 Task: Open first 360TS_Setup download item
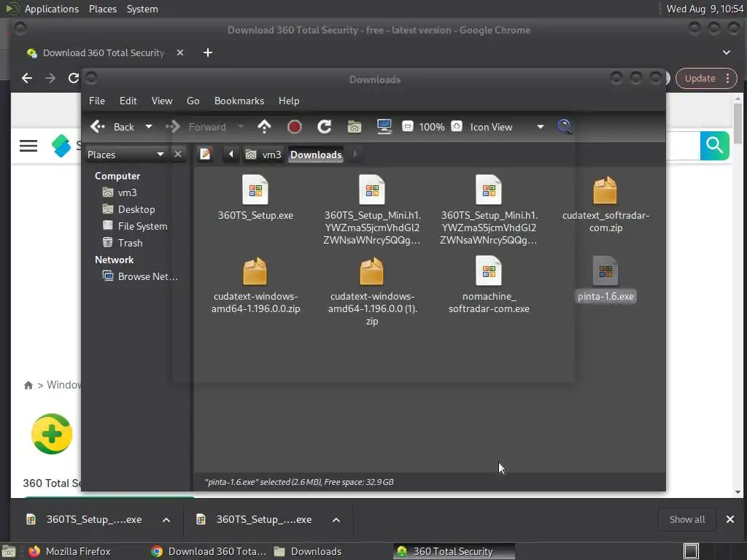(x=86, y=519)
